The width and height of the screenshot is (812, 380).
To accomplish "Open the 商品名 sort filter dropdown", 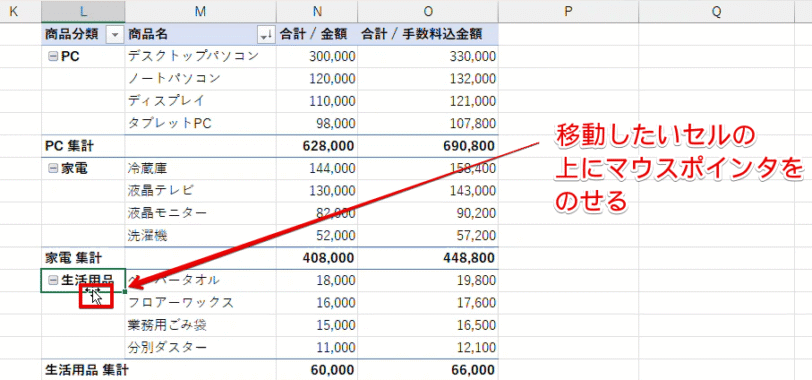I will click(266, 35).
